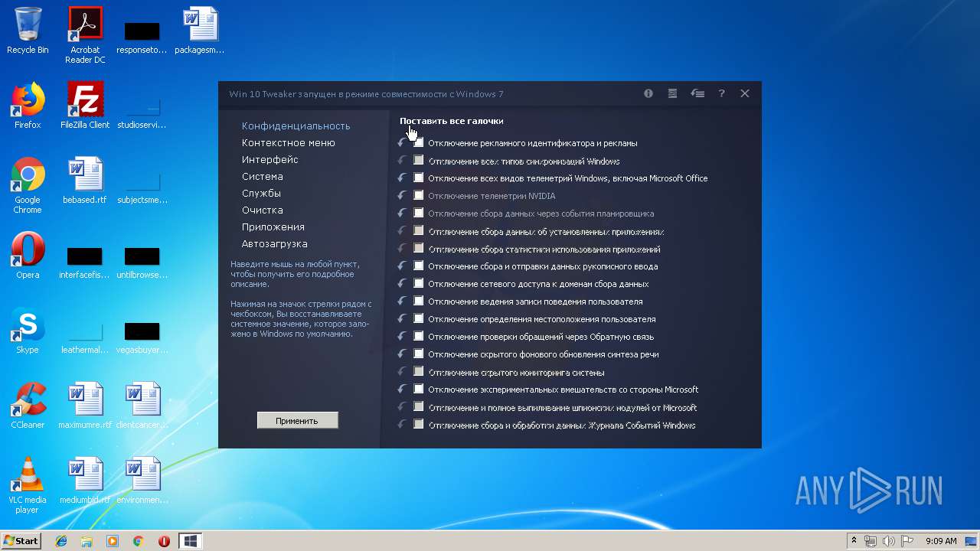Click the Win 10 Tweaker taskbar button
The height and width of the screenshot is (551, 980).
pyautogui.click(x=190, y=541)
